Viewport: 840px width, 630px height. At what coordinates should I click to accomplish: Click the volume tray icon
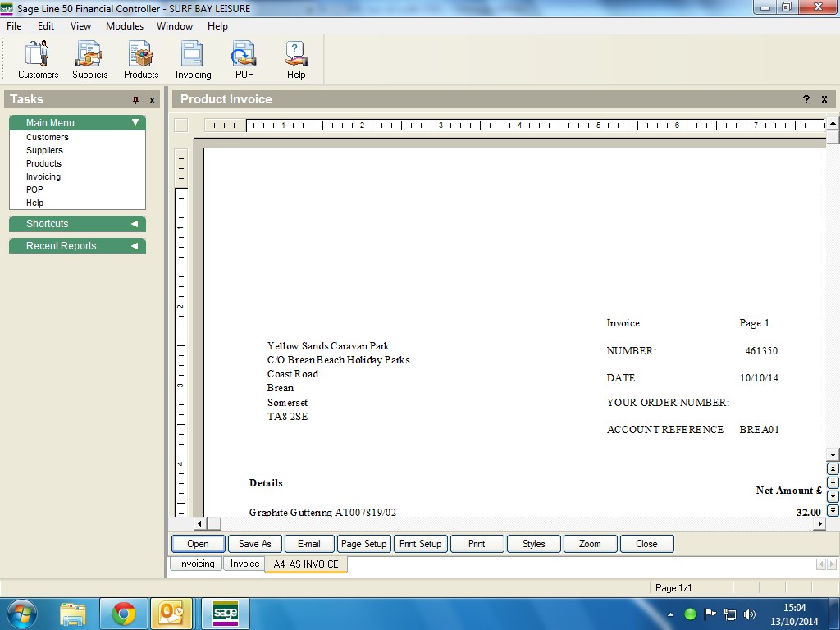tap(750, 614)
